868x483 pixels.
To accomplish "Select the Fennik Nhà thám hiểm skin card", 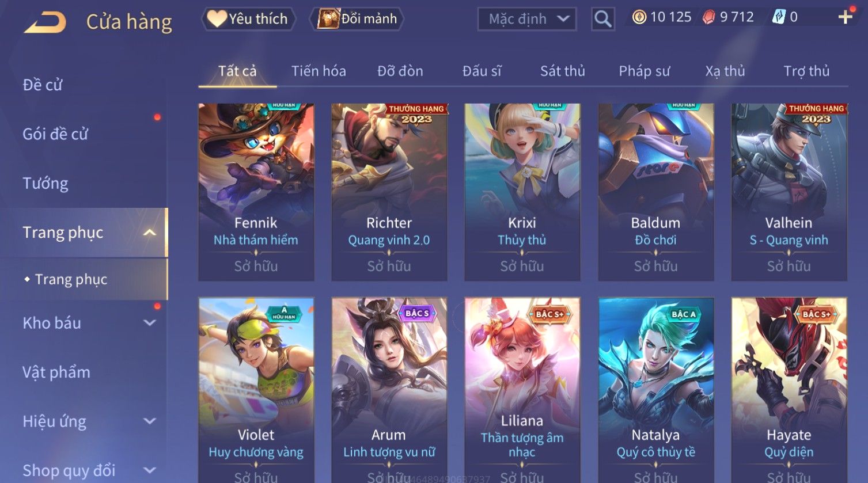I will (256, 192).
